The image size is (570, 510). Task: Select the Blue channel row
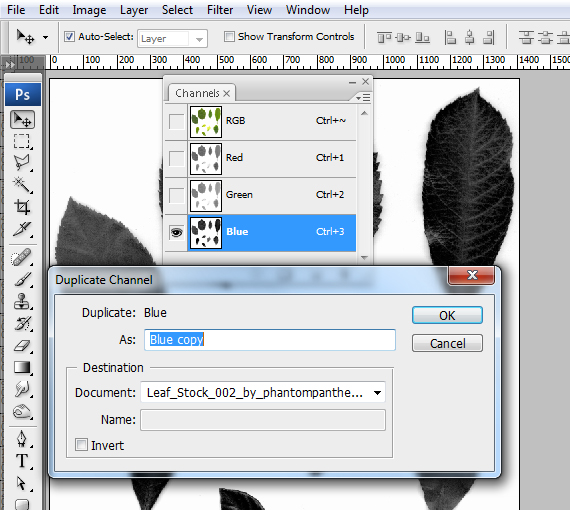(x=261, y=233)
